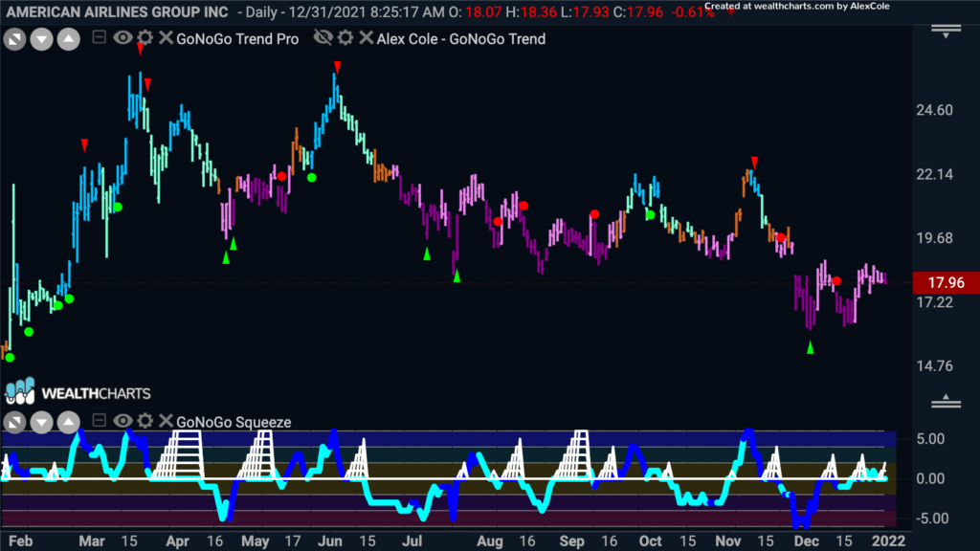Toggle visibility of GoNoGo Squeeze
This screenshot has height=551, width=980.
point(122,421)
